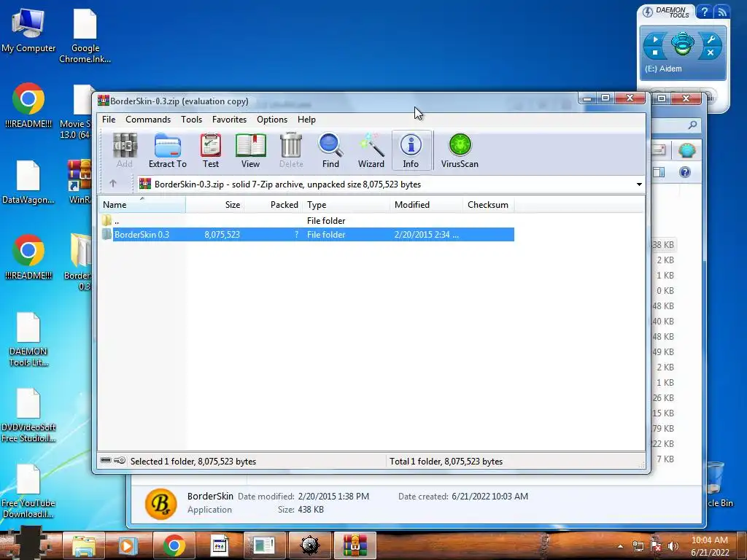The height and width of the screenshot is (560, 747).
Task: Click the Extract To toolbar icon
Action: click(x=167, y=151)
